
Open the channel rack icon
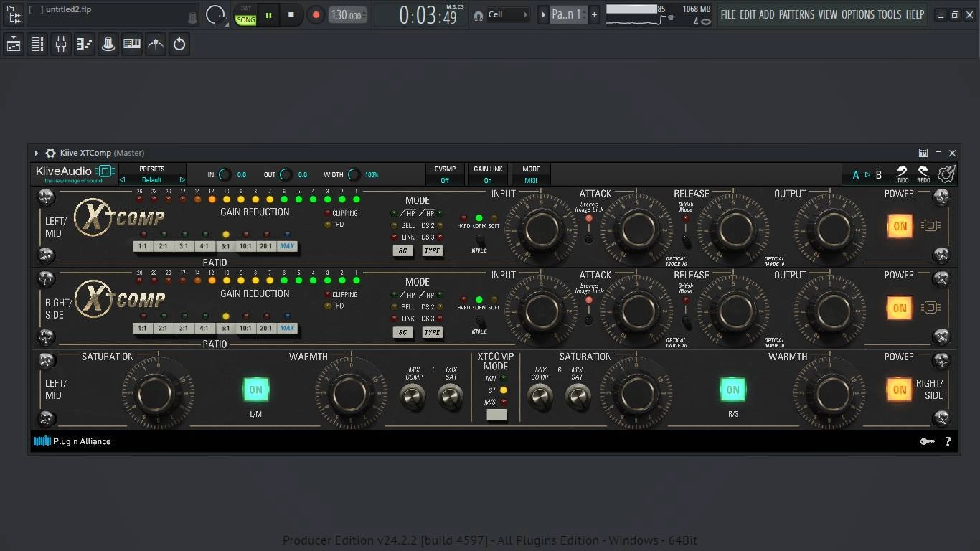37,44
